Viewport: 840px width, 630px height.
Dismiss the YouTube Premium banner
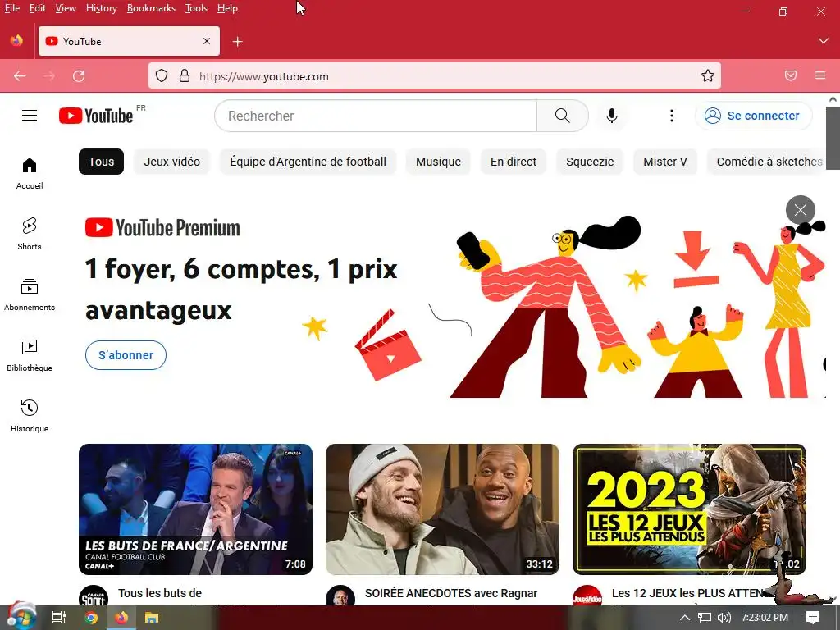tap(801, 210)
